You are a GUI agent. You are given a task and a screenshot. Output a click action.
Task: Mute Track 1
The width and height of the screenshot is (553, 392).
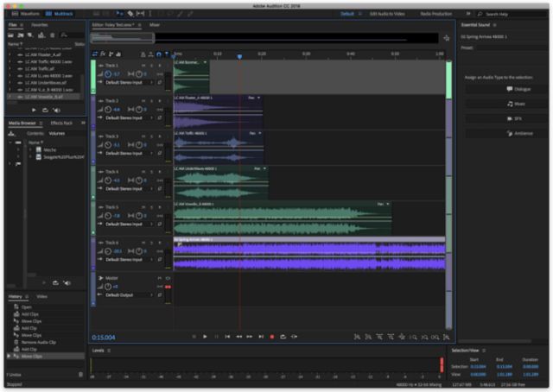[x=143, y=66]
